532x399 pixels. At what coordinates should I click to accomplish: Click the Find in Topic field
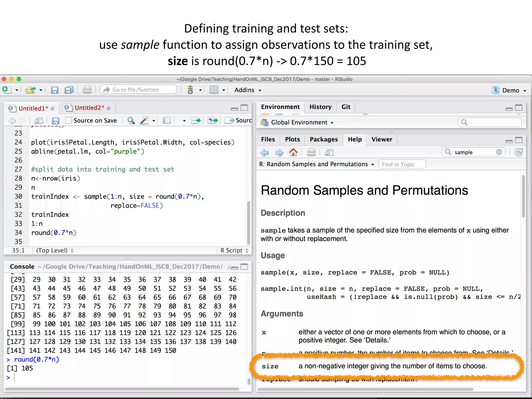pyautogui.click(x=402, y=164)
